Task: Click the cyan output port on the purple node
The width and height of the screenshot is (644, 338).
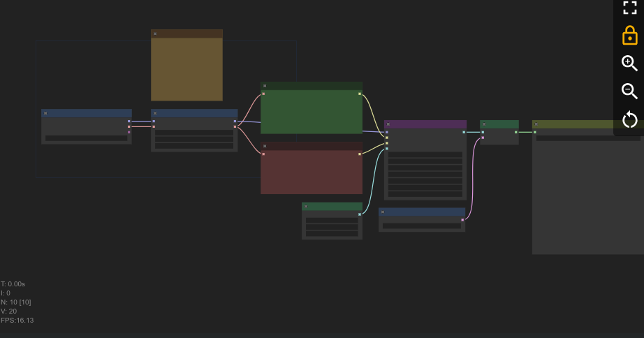Action: 464,132
